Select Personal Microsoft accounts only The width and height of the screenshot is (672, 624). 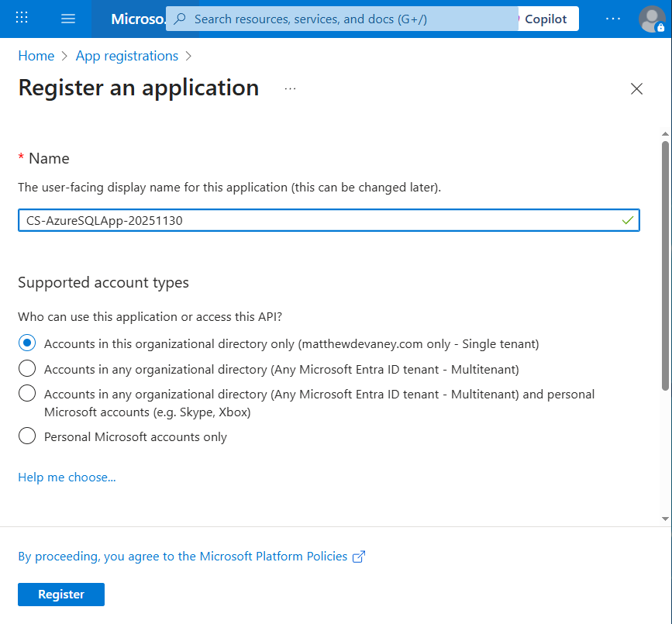tap(27, 436)
